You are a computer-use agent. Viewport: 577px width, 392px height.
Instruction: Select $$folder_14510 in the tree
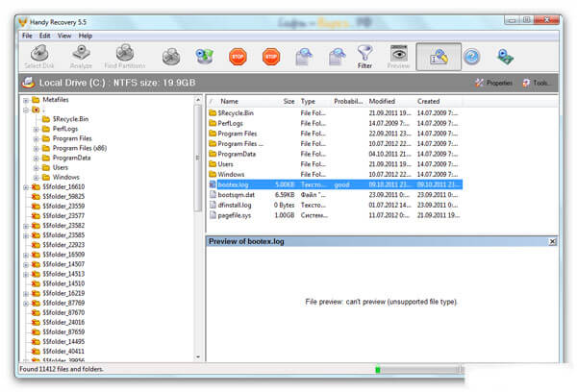(63, 283)
